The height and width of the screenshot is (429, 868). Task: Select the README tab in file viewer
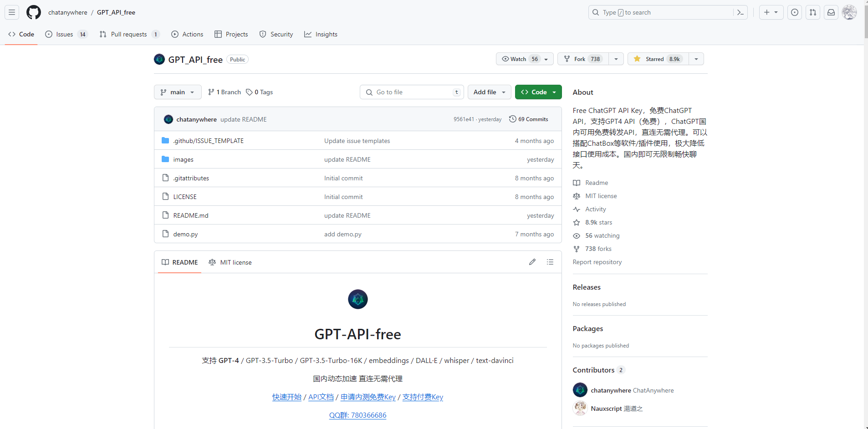coord(179,262)
